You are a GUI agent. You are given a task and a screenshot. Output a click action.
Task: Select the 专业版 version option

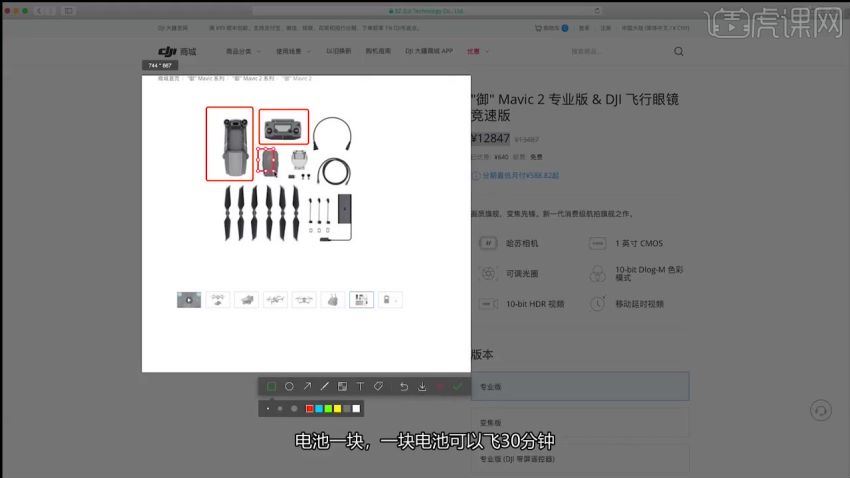pyautogui.click(x=580, y=386)
